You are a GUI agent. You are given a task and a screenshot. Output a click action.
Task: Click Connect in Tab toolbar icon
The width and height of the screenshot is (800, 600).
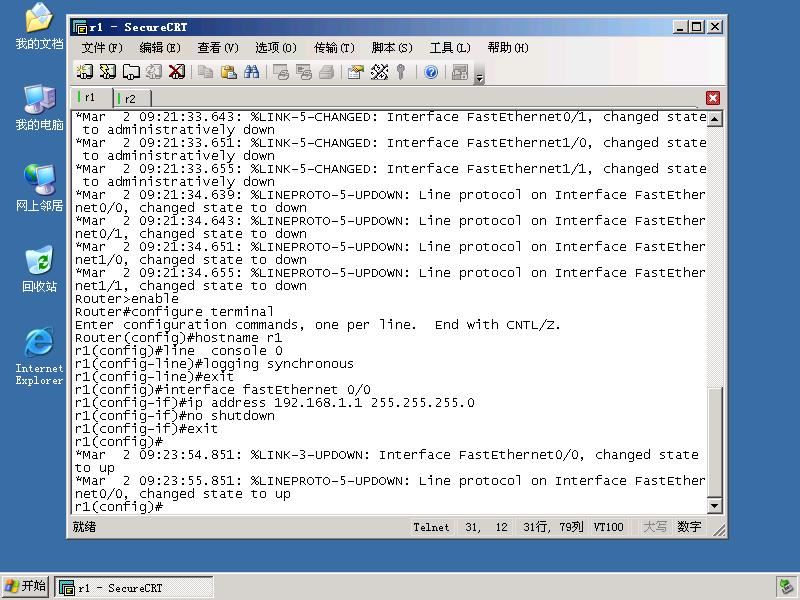[x=131, y=72]
